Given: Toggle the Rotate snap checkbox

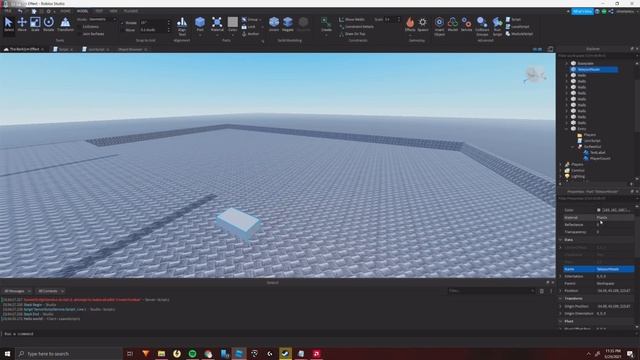Looking at the screenshot, I should tap(122, 23).
